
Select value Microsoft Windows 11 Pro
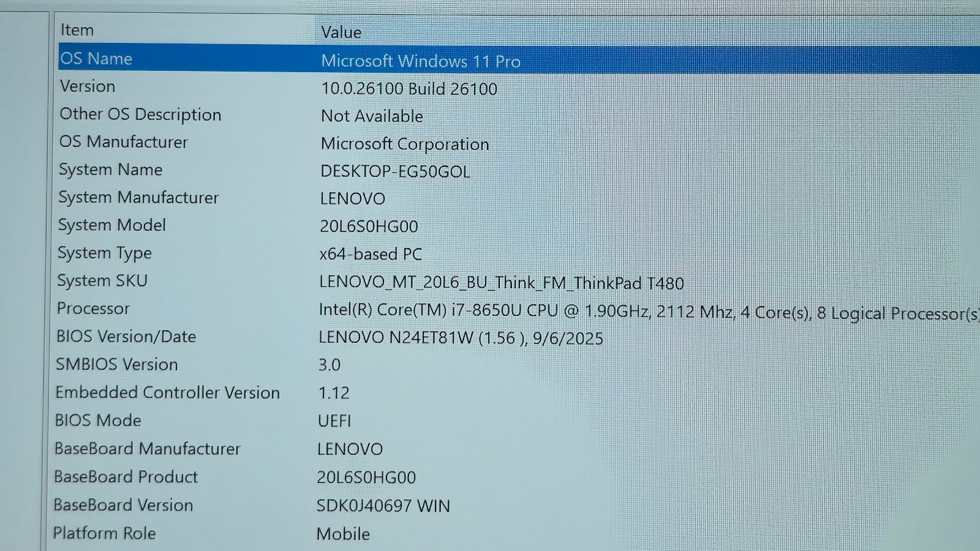421,61
